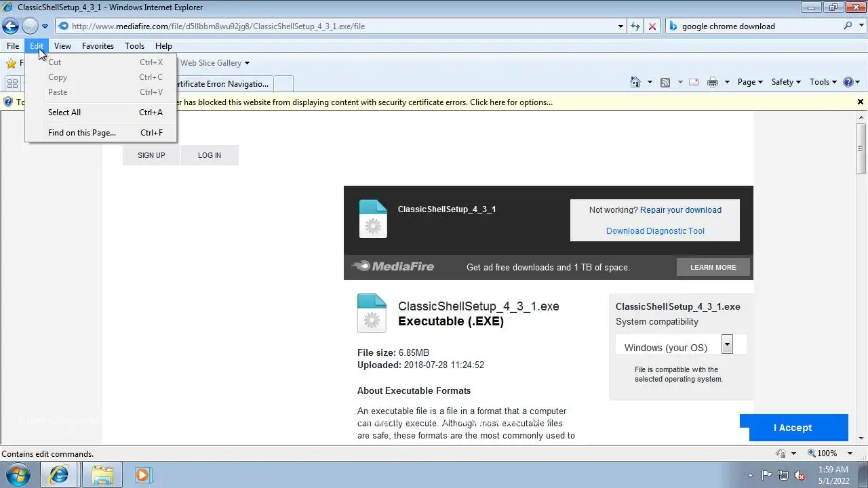Viewport: 868px width, 488px height.
Task: Click the Home icon in the command bar
Action: (635, 82)
